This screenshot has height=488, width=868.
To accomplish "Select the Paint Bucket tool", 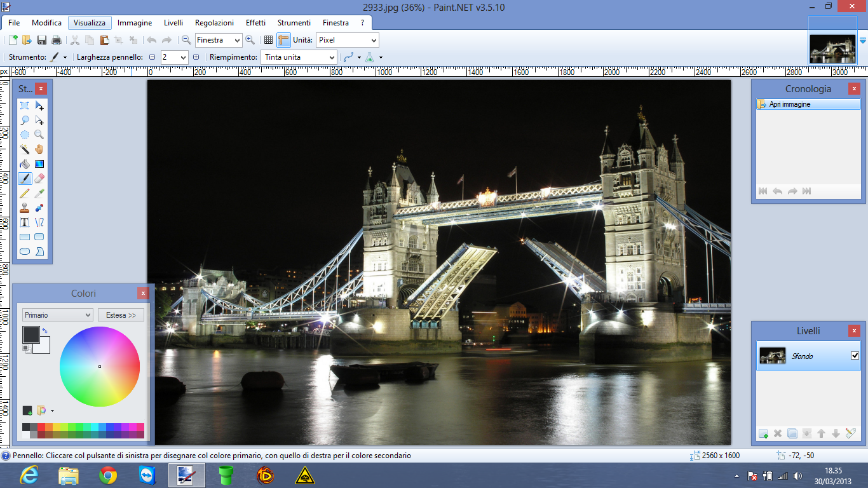I will tap(25, 164).
